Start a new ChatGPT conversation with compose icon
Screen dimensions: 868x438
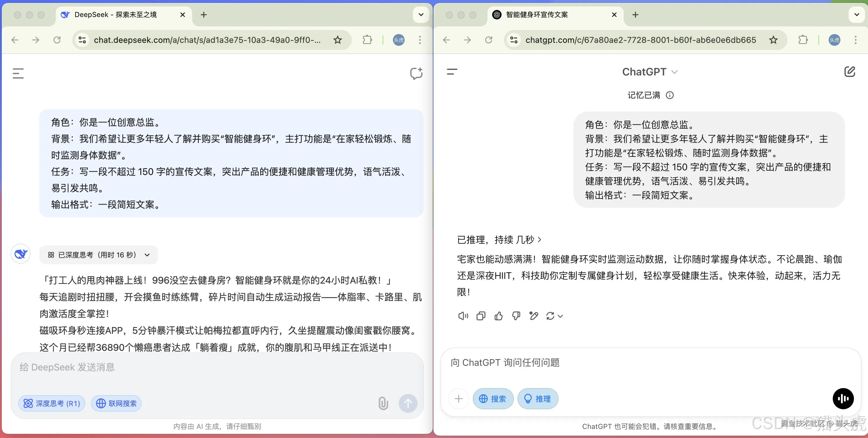pos(850,71)
